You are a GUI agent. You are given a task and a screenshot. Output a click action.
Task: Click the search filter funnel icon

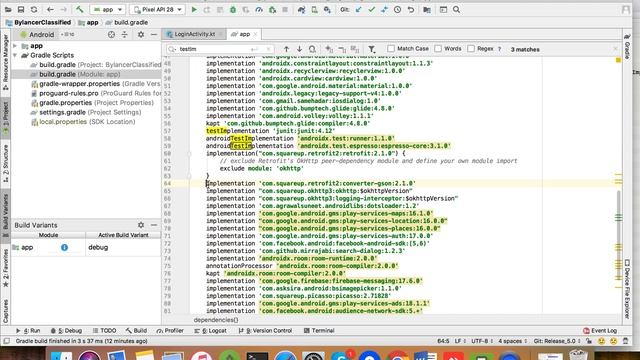(x=371, y=49)
